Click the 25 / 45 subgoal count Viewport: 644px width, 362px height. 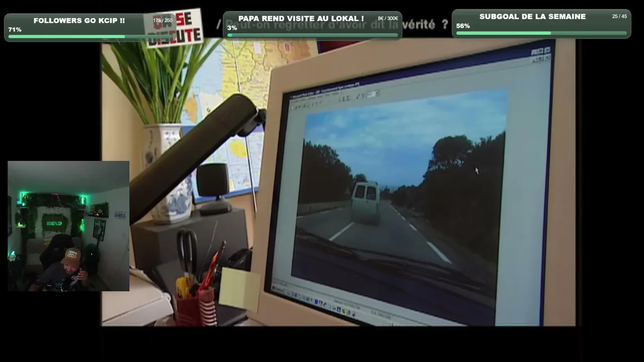coord(619,17)
